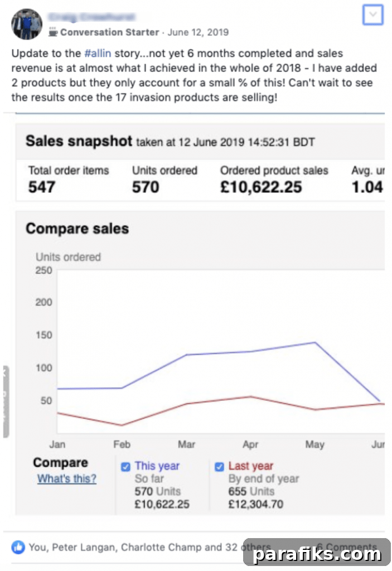Open the #allin hashtag link
392x571 pixels.
pos(98,54)
